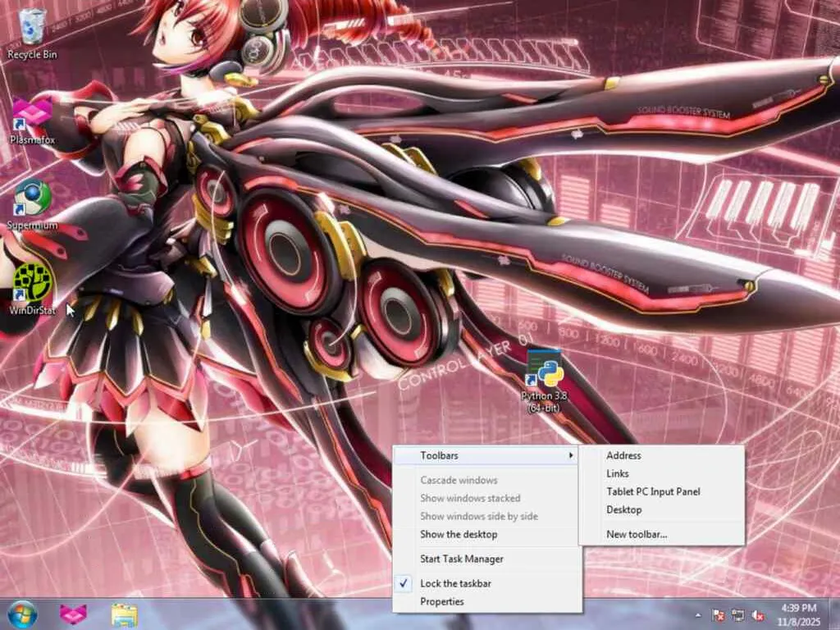Show hidden tray icons arrow
840x630 pixels.
click(x=698, y=615)
